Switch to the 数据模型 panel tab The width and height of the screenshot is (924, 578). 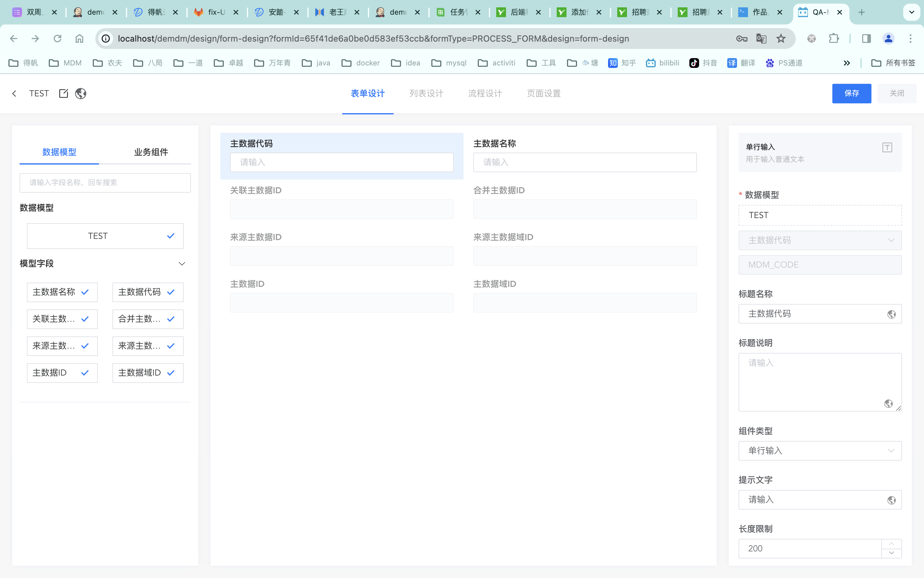coord(59,152)
